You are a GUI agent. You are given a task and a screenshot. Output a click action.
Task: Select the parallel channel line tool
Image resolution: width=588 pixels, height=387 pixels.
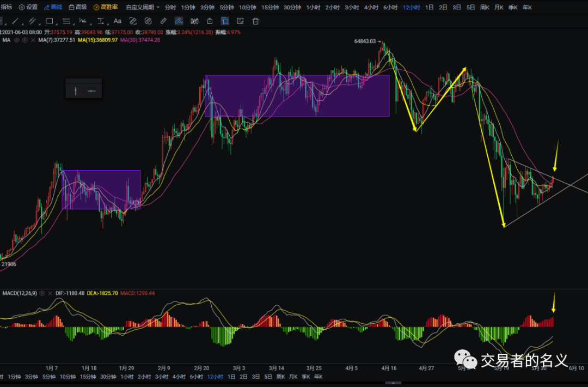pyautogui.click(x=32, y=21)
